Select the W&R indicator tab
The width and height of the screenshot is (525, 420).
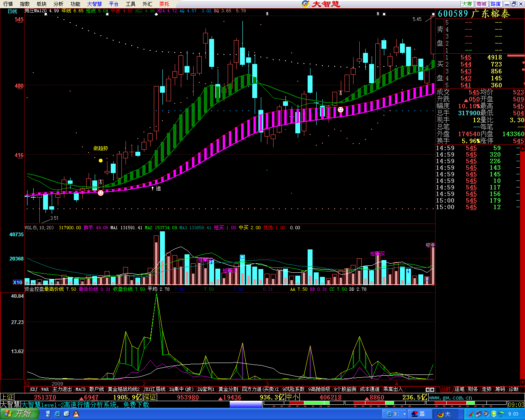[45, 389]
